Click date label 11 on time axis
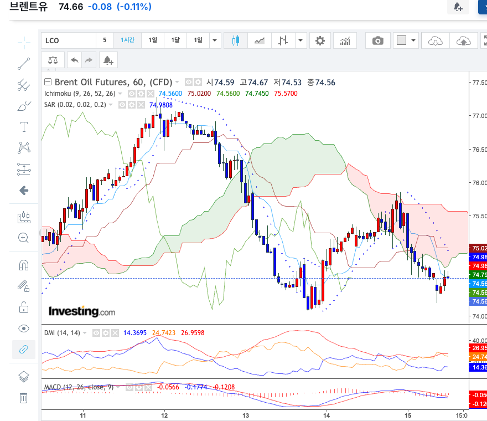487x421 pixels. 83,415
